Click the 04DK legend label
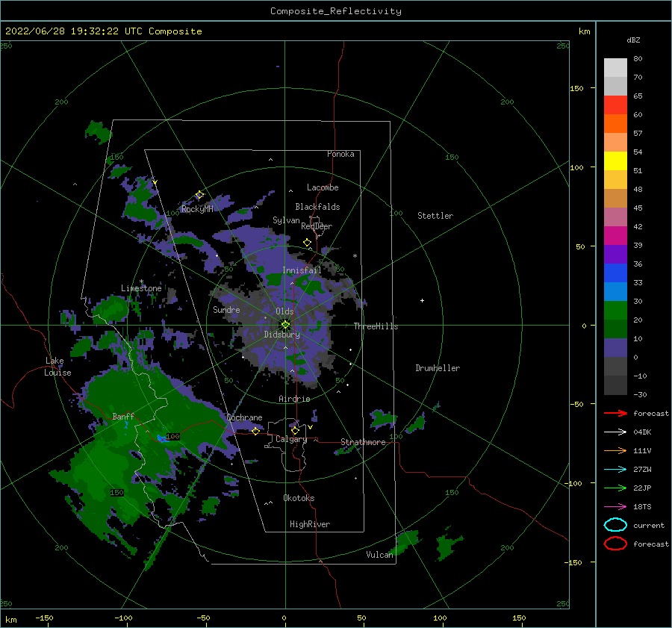This screenshot has height=628, width=672. tap(642, 432)
